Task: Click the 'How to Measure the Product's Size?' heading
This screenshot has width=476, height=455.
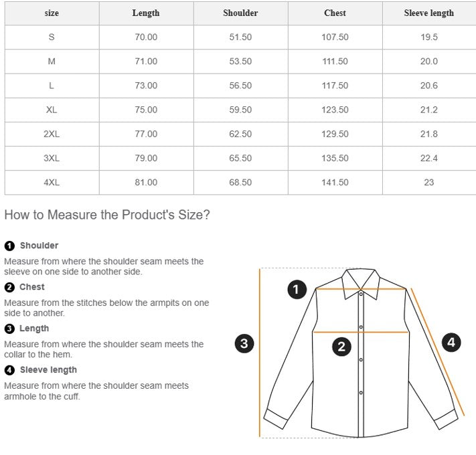Action: tap(107, 215)
